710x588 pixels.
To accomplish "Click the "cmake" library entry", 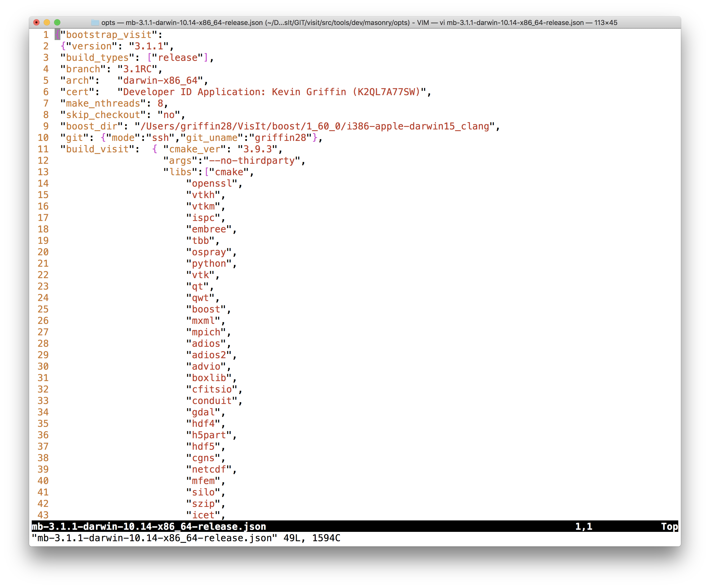I will click(229, 172).
